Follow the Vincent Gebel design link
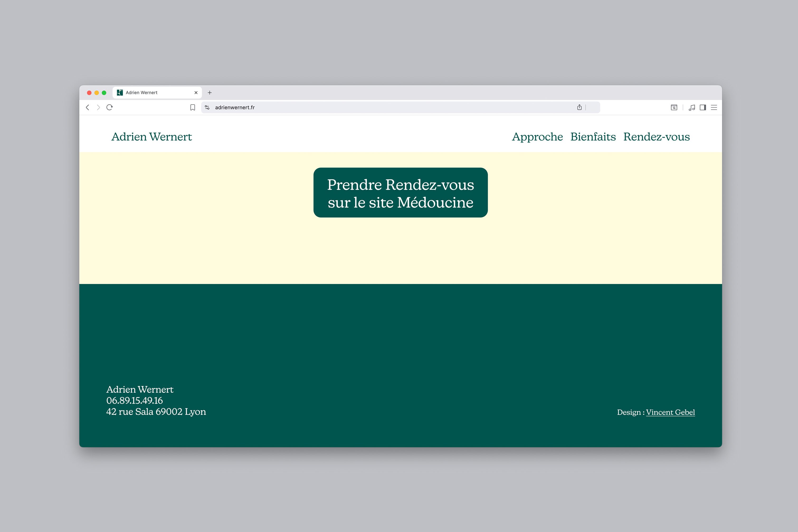 pos(670,412)
